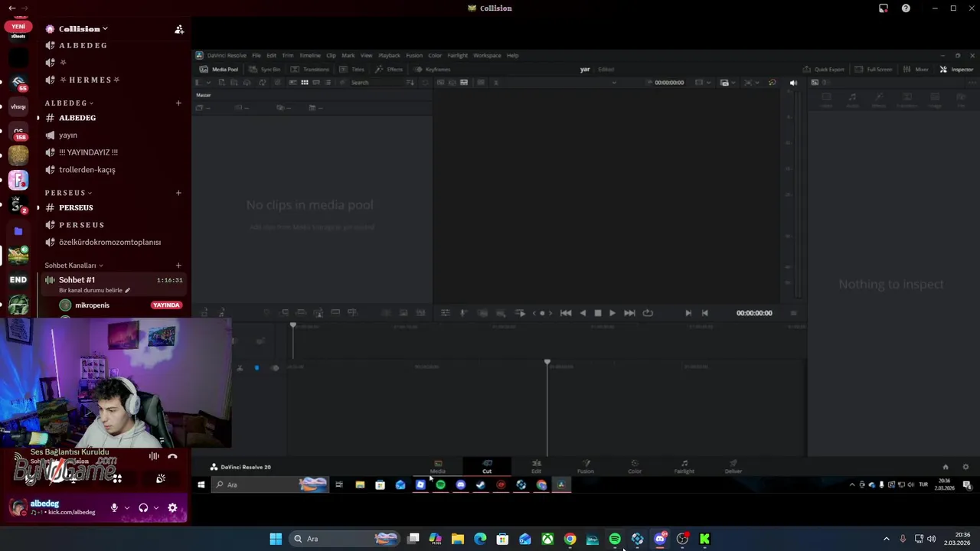The image size is (980, 551).
Task: Switch to the Deliver page tab
Action: pos(733,467)
